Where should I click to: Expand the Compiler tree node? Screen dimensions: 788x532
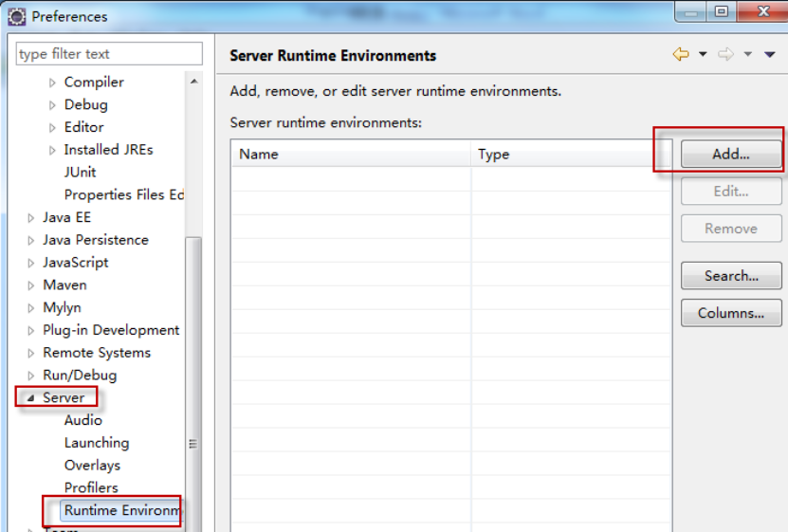point(52,83)
